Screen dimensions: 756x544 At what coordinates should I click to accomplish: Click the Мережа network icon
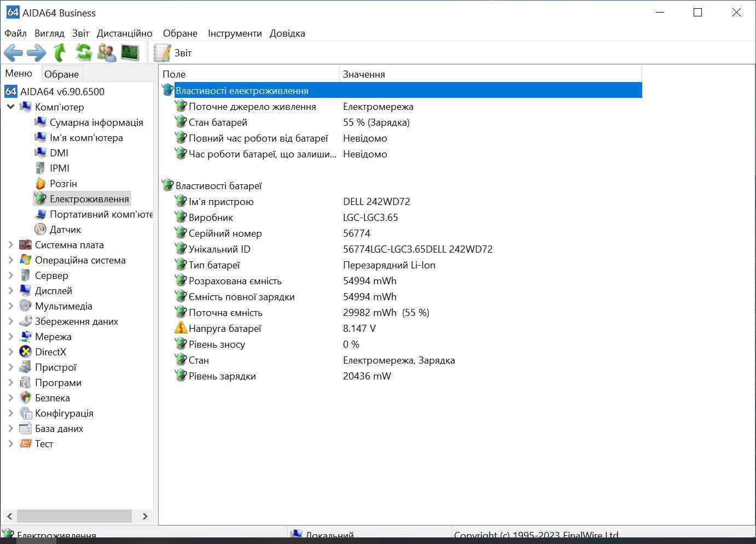[25, 337]
